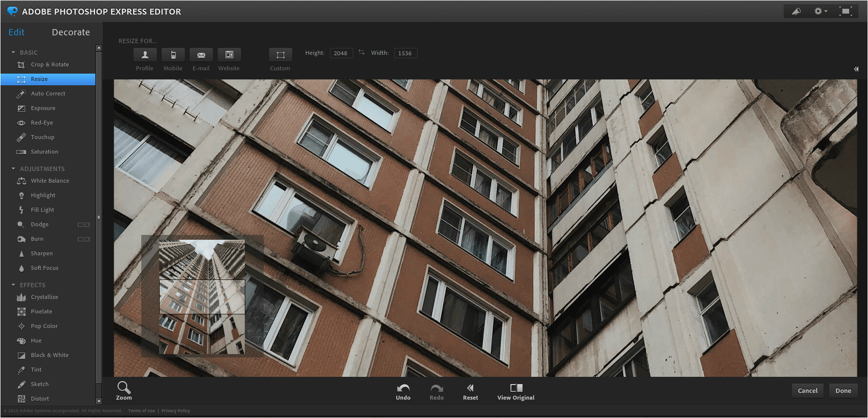Viewport: 868px width, 418px height.
Task: Cancel the resize operation
Action: [807, 390]
